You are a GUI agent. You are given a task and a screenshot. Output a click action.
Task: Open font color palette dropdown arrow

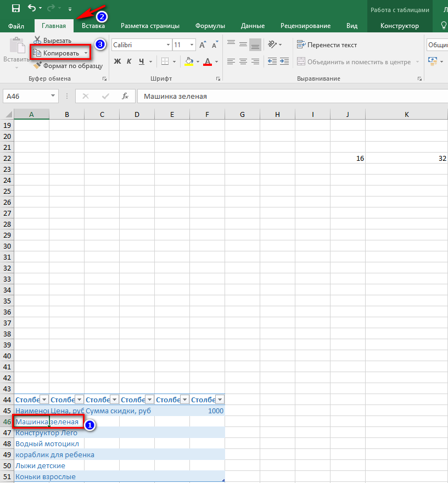pos(217,61)
